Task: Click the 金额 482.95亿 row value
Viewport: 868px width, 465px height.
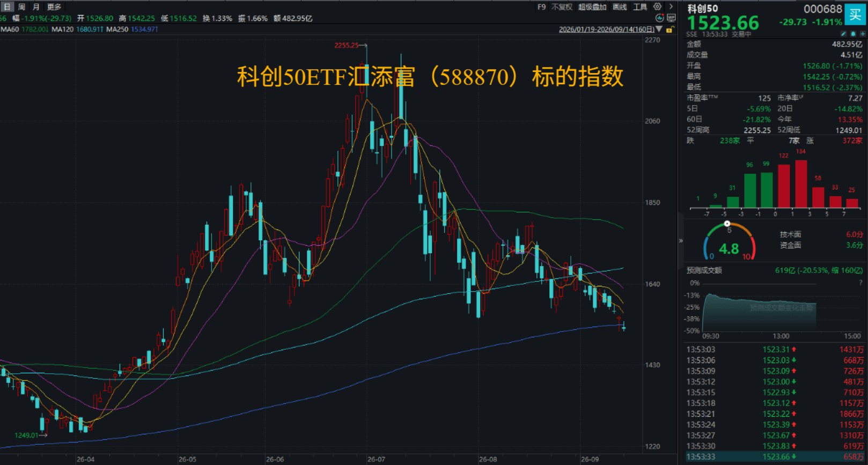Action: pos(847,45)
